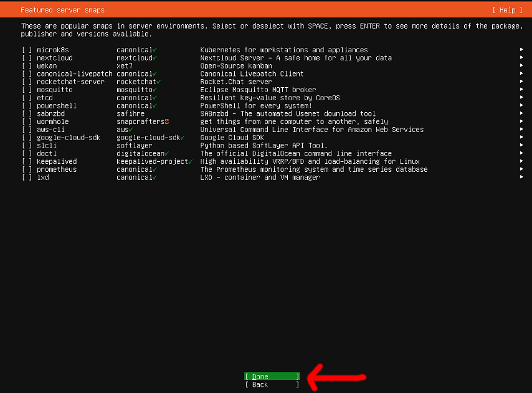
Task: Open details arrow for google-cloud-sdk row
Action: [x=521, y=137]
